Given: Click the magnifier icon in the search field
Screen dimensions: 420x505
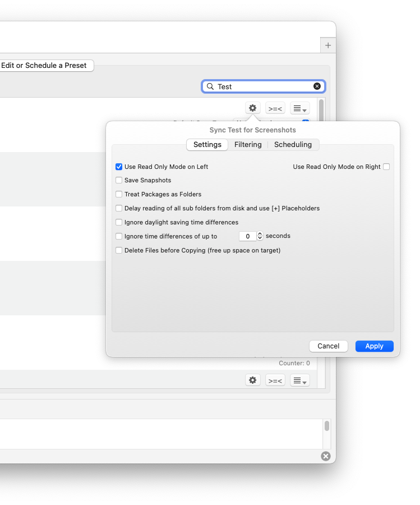Looking at the screenshot, I should coord(210,86).
